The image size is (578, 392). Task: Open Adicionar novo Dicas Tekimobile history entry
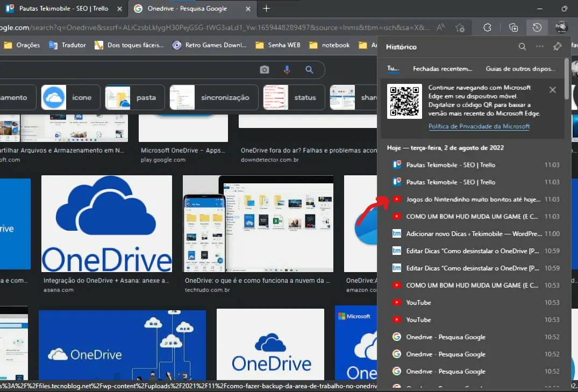(475, 234)
